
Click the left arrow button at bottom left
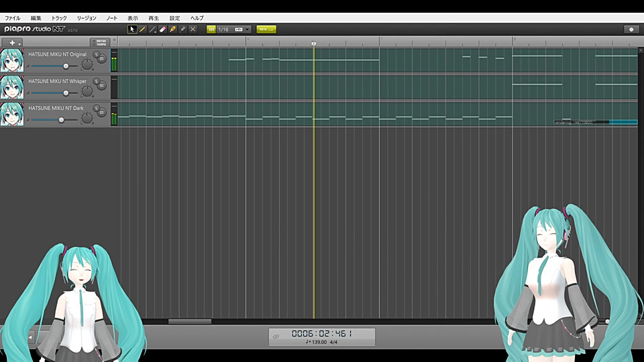30,337
